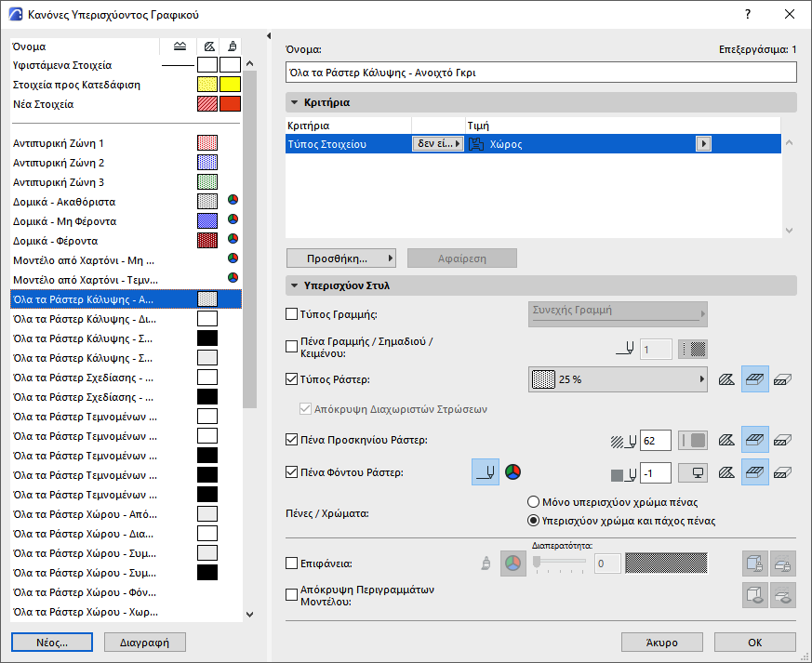Viewport: 812px width, 663px height.
Task: Open value arrow for Χώρος criterion
Action: (703, 143)
